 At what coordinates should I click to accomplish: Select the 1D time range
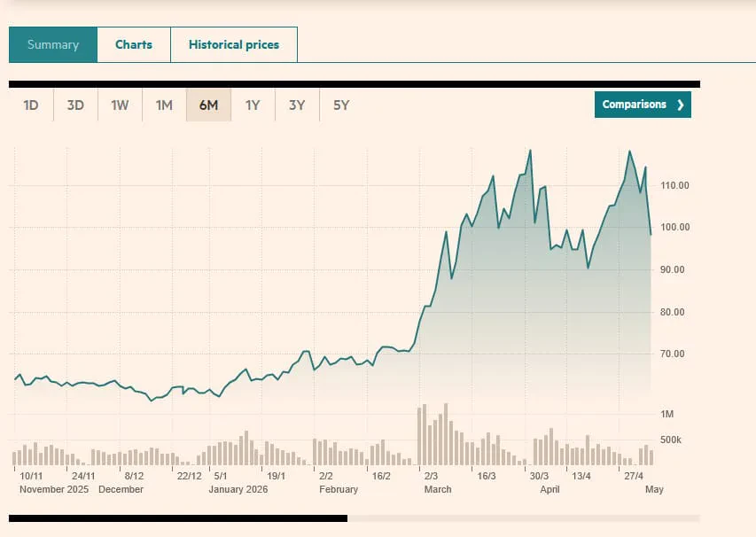point(31,105)
